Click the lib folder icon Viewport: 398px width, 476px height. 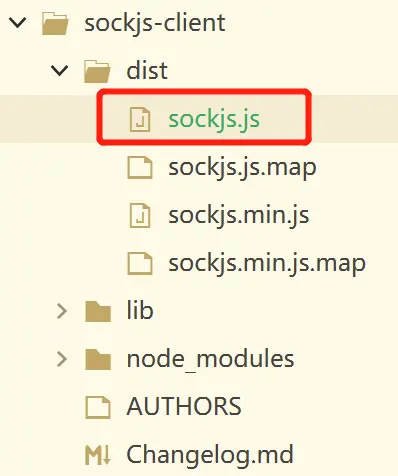pos(98,311)
